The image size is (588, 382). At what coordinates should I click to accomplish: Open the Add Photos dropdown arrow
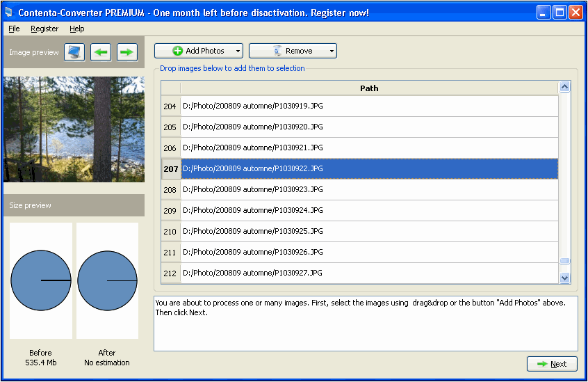coord(238,51)
